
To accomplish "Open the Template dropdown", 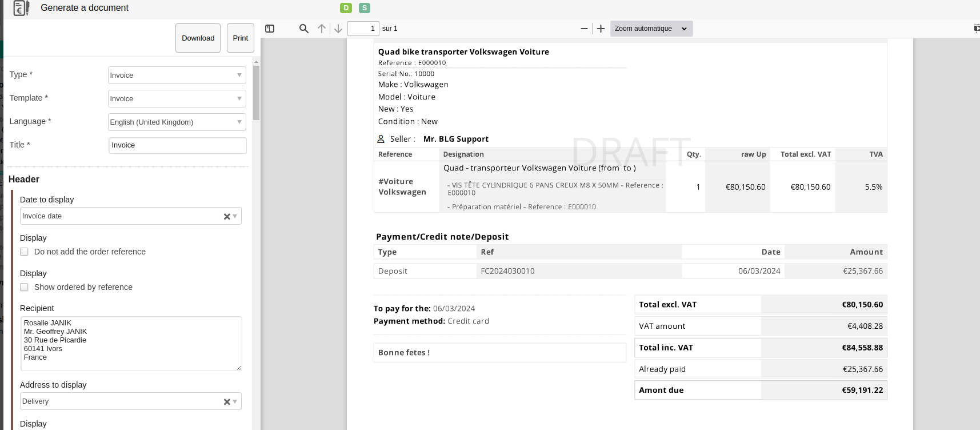I will pos(177,98).
